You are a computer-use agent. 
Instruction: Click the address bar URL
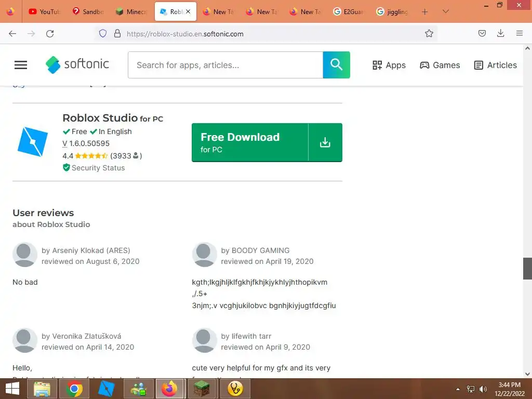[185, 34]
